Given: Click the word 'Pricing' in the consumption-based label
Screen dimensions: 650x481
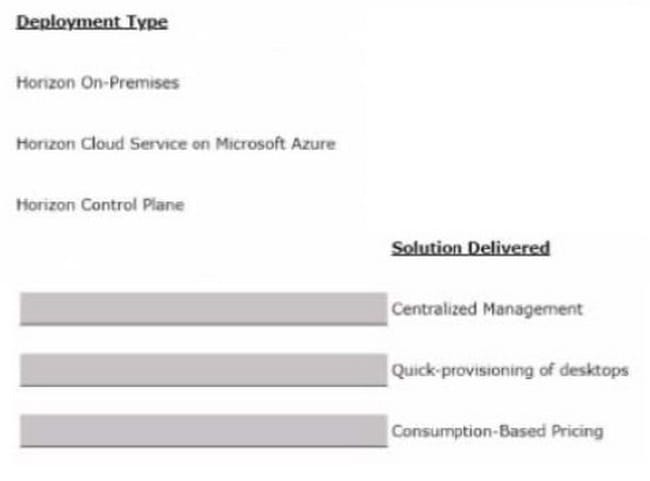Looking at the screenshot, I should pos(577,431).
